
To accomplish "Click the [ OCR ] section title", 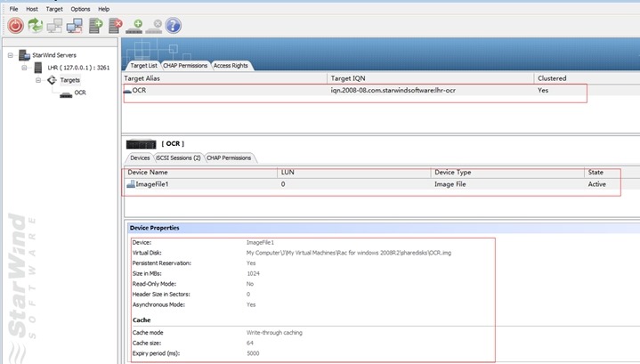I will pos(173,143).
